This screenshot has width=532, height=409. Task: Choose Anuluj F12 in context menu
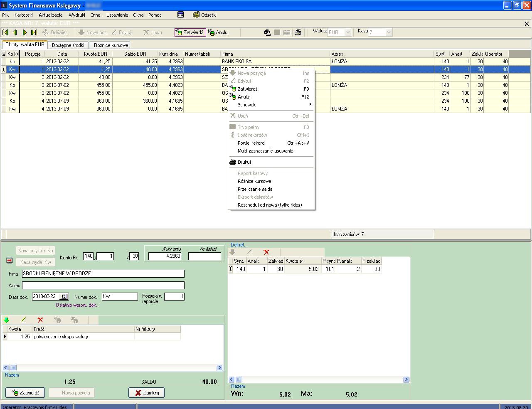(x=271, y=97)
